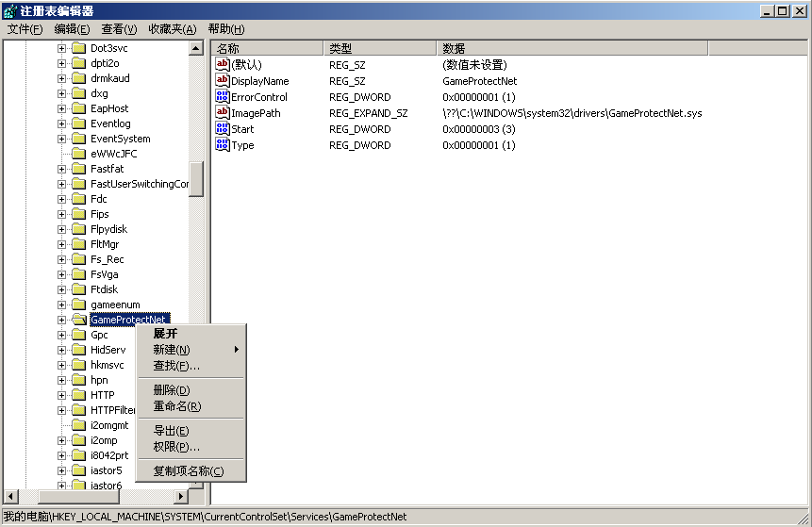812x527 pixels.
Task: Click the ImagePath string value icon
Action: click(x=223, y=113)
